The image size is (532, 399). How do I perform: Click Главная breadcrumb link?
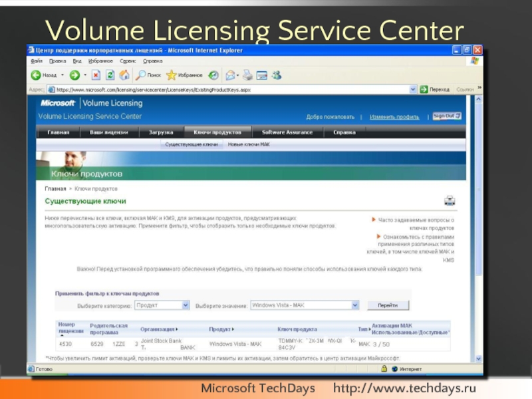[x=55, y=189]
